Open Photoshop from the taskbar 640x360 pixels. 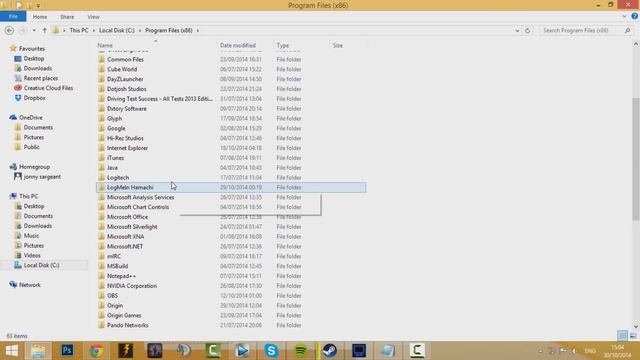click(x=67, y=351)
